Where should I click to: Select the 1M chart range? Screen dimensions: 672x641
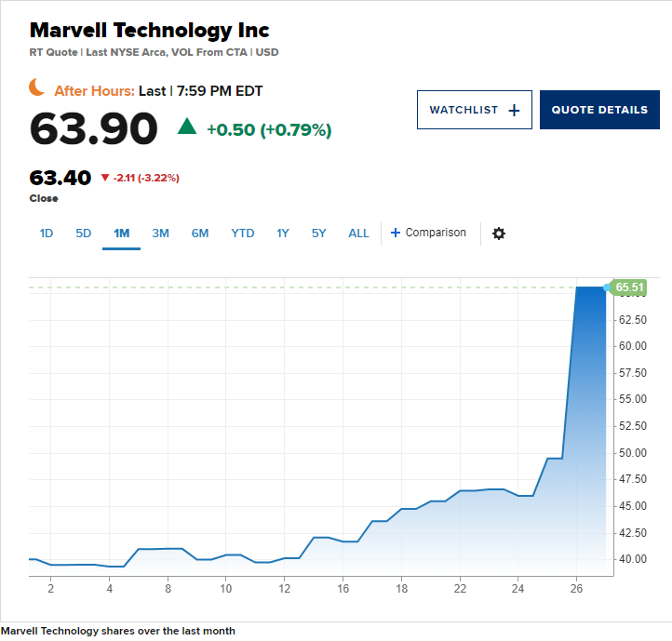(121, 234)
